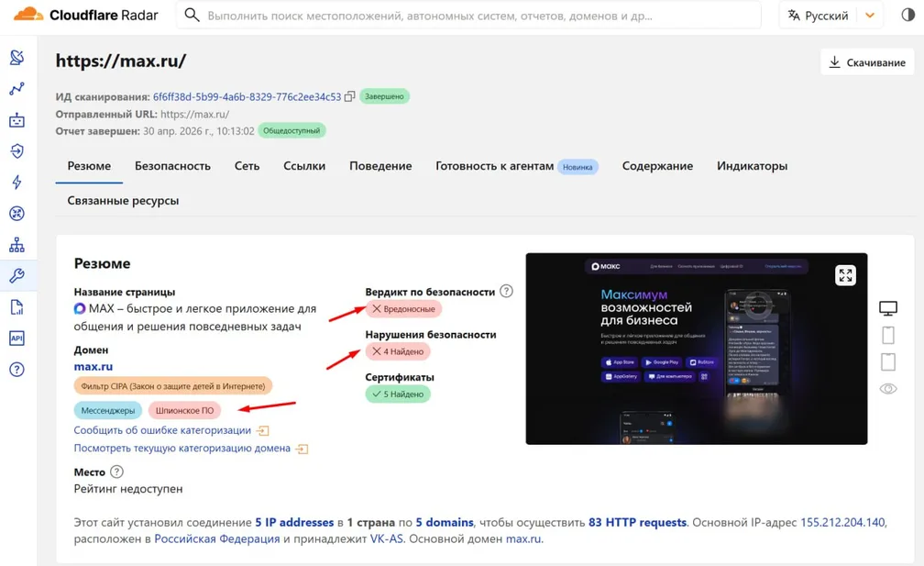The height and width of the screenshot is (566, 924).
Task: Open the 83 HTTP requests link
Action: pos(637,522)
